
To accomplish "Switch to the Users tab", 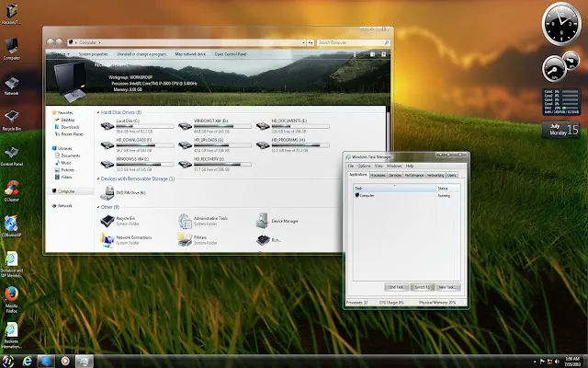I will tap(452, 176).
